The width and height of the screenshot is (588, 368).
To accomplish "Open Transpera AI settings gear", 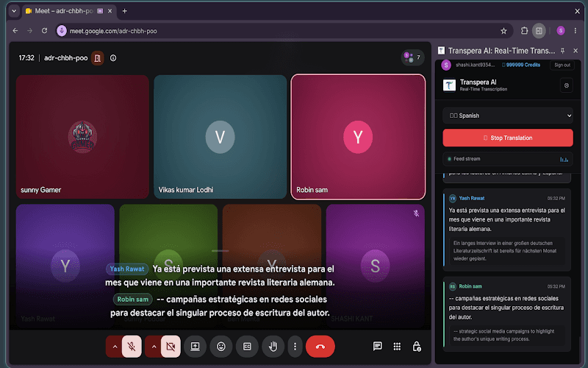I will [566, 85].
